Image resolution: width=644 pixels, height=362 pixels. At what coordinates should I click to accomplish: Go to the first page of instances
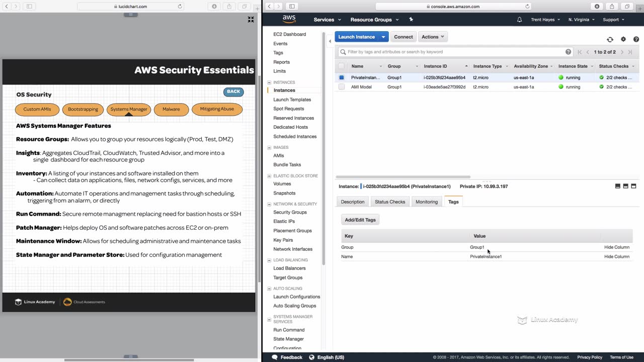tap(580, 52)
